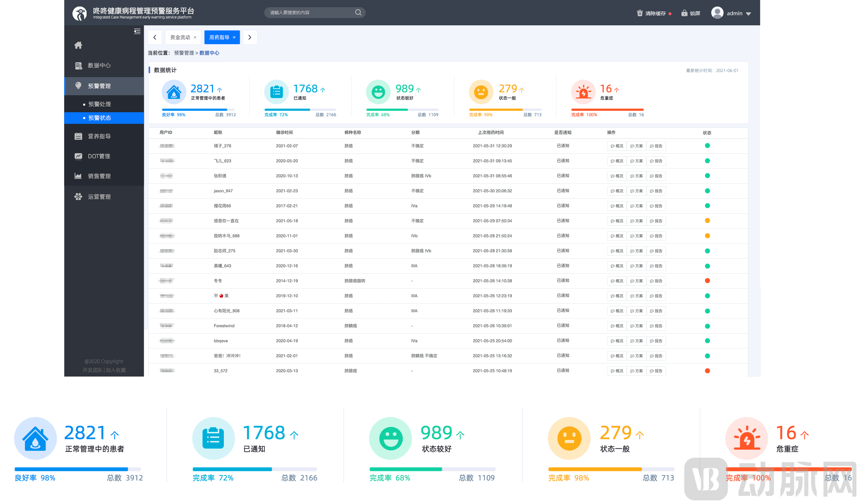Collapse the sidebar with the menu fold icon
Viewport: 860px width, 504px height.
tap(137, 31)
